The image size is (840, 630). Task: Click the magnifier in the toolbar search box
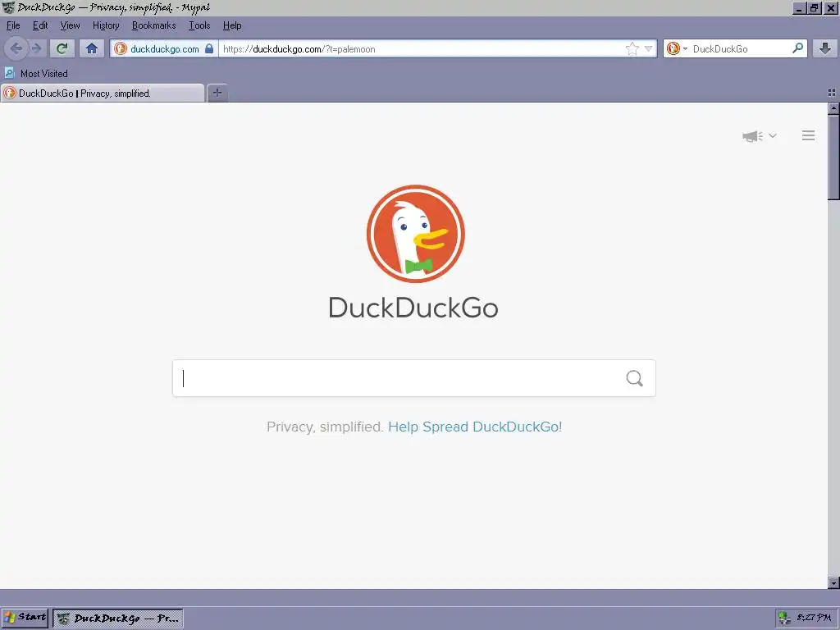coord(797,48)
